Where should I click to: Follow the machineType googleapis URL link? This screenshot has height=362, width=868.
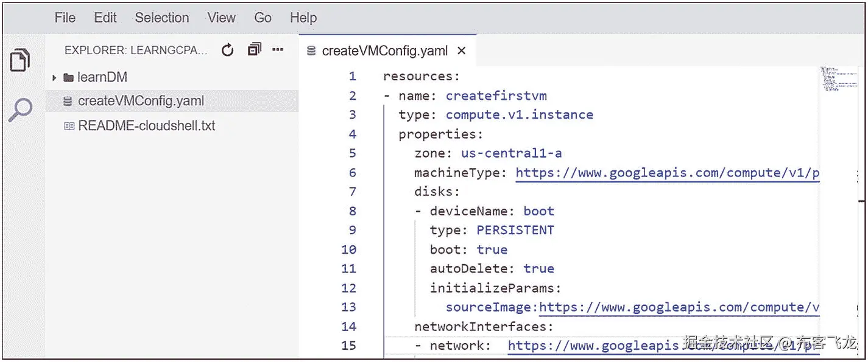click(x=667, y=173)
